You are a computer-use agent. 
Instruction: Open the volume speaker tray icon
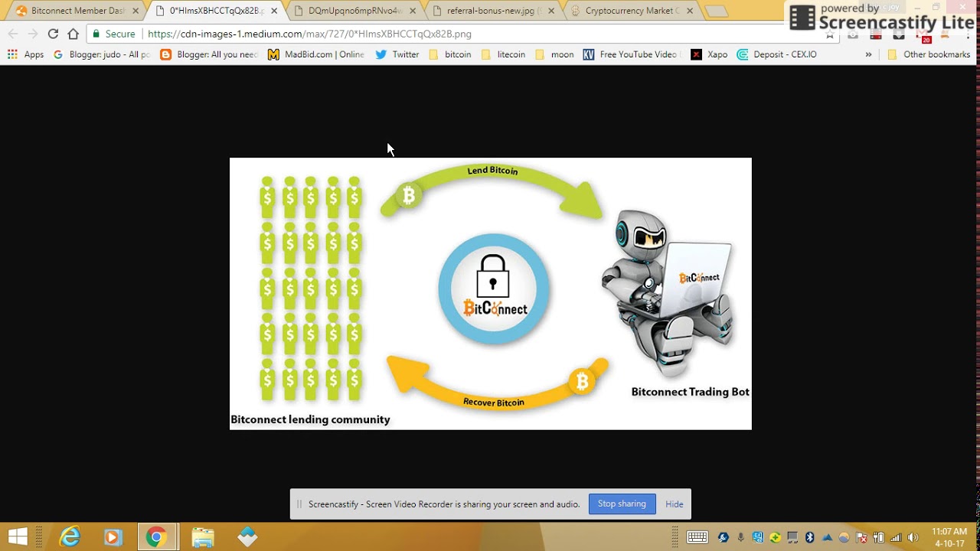912,537
